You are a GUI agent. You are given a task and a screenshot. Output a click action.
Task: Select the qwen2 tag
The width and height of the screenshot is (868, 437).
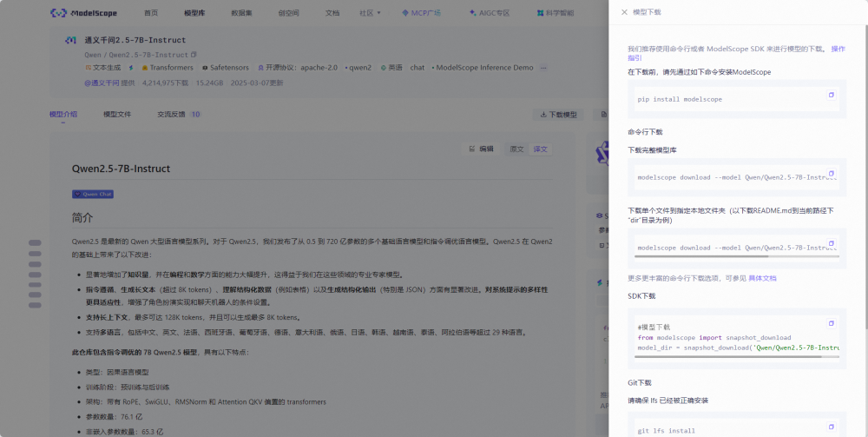pos(358,68)
